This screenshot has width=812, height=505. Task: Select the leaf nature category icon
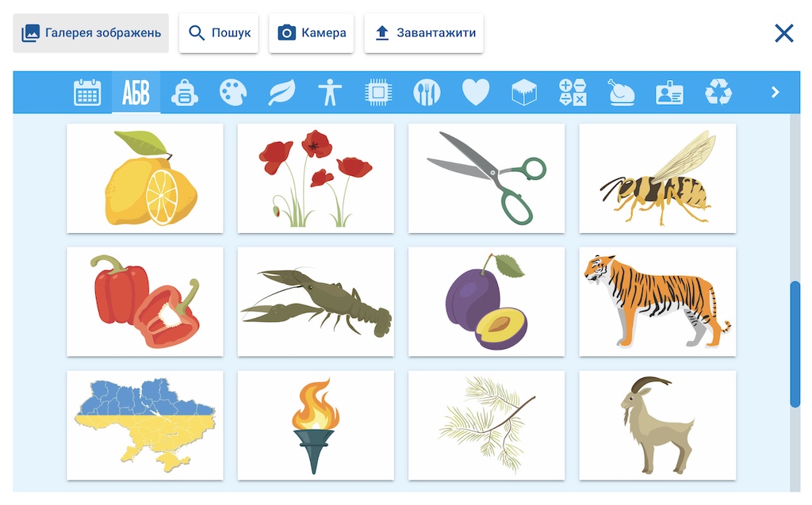coord(282,93)
